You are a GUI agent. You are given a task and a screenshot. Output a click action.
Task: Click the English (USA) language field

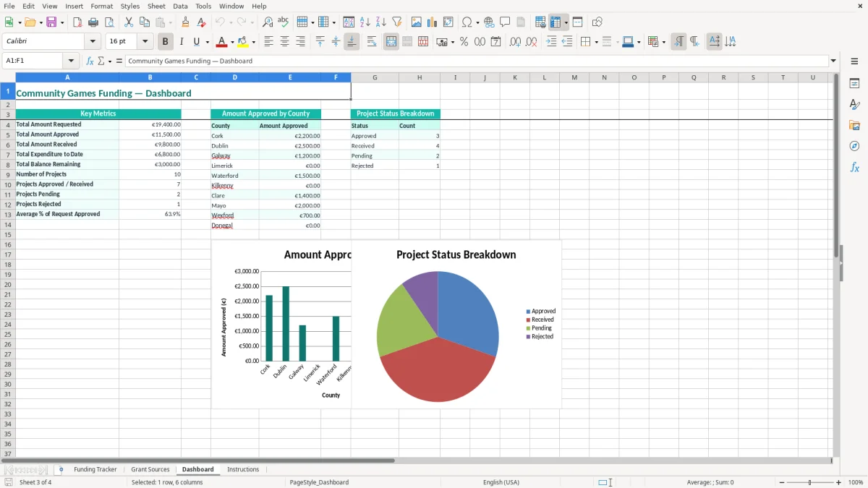tap(501, 482)
